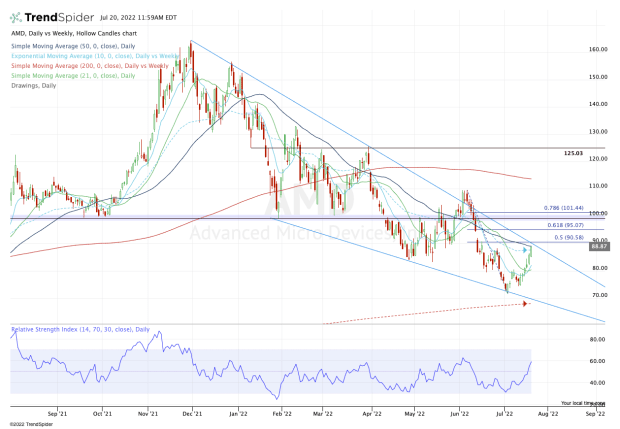Click the 160.00 price axis label

598,49
